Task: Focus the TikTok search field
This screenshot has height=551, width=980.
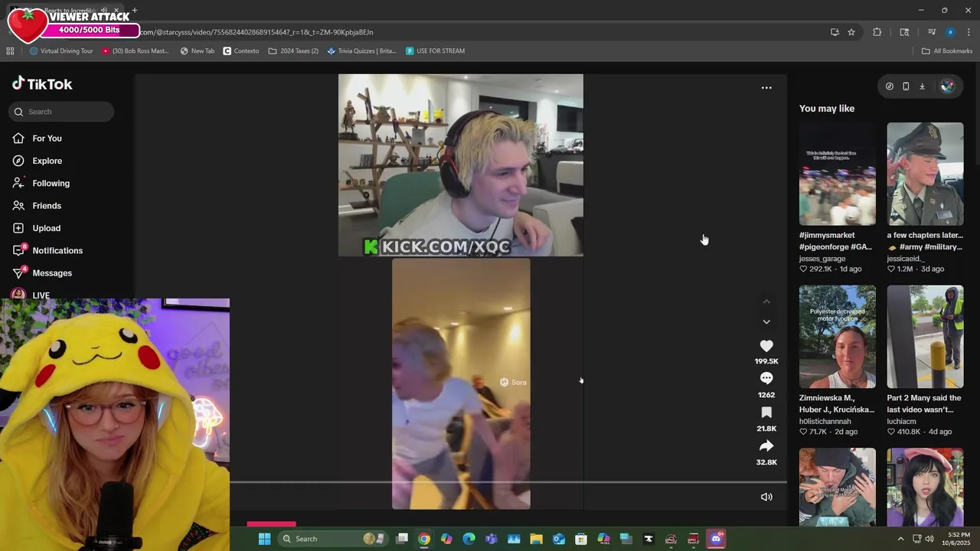Action: point(61,112)
